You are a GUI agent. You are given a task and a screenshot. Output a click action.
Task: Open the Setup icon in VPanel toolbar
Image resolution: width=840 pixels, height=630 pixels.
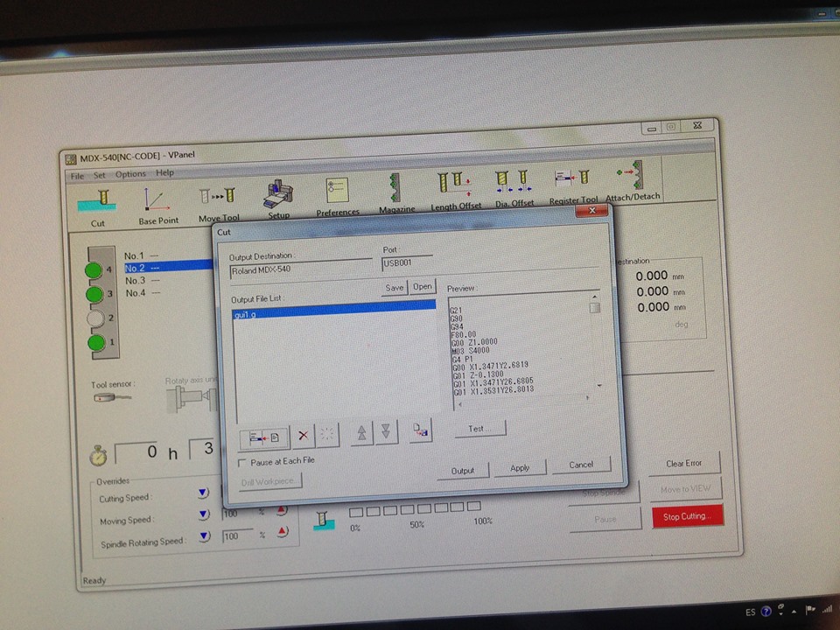(x=278, y=199)
